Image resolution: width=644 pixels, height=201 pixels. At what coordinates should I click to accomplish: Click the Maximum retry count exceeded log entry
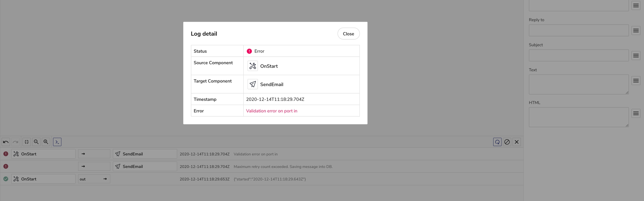[283, 167]
